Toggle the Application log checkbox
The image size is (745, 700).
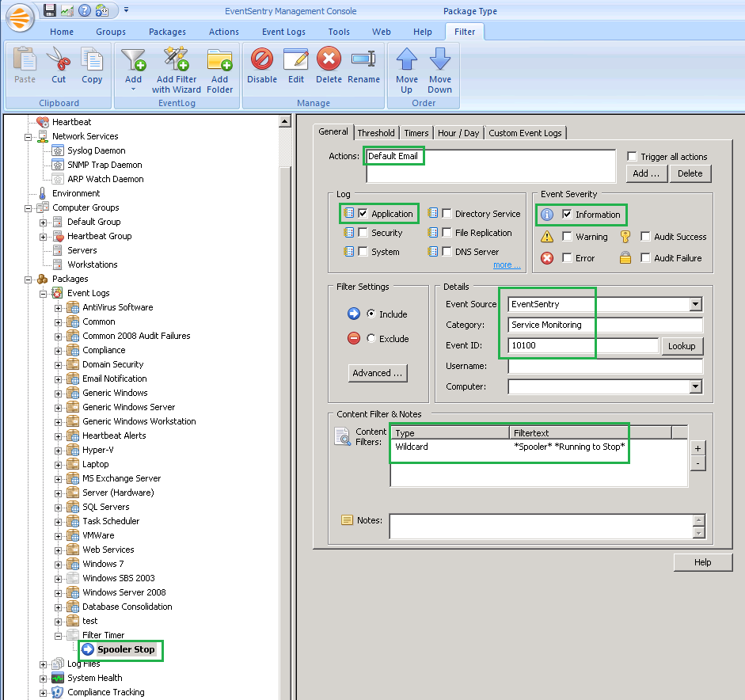[x=363, y=213]
